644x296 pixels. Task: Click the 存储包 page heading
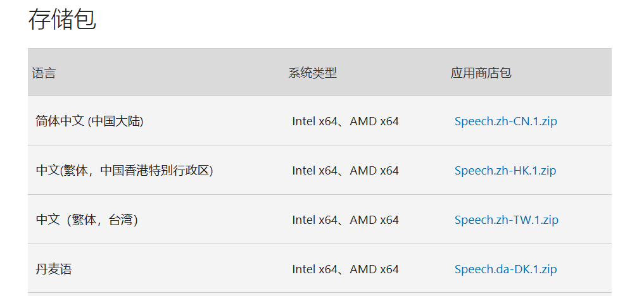[62, 20]
